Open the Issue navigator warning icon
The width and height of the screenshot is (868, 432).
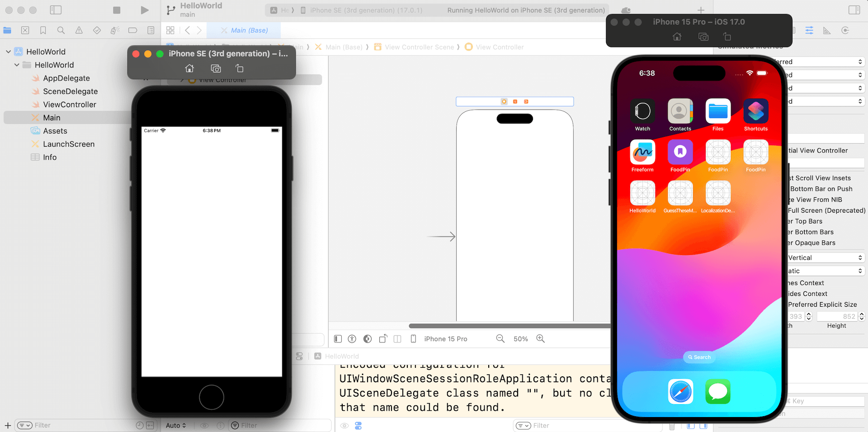[x=79, y=30]
